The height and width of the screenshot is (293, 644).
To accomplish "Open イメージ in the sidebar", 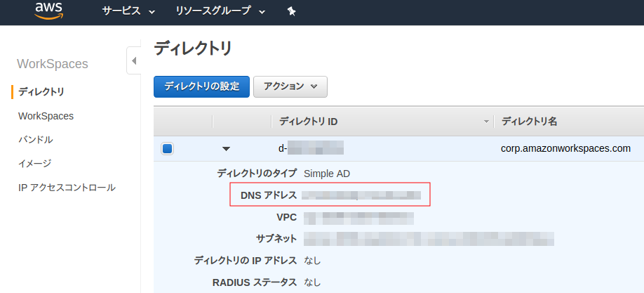I will point(35,164).
